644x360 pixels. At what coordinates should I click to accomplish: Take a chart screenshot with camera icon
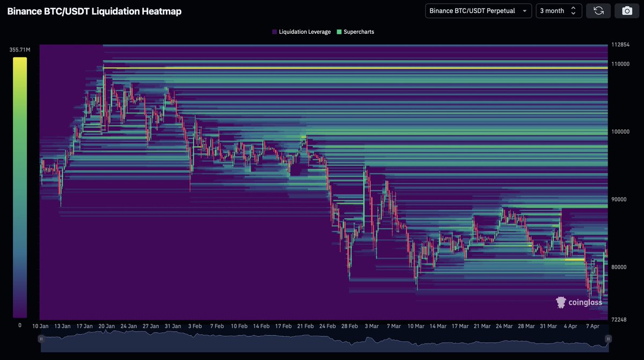626,11
